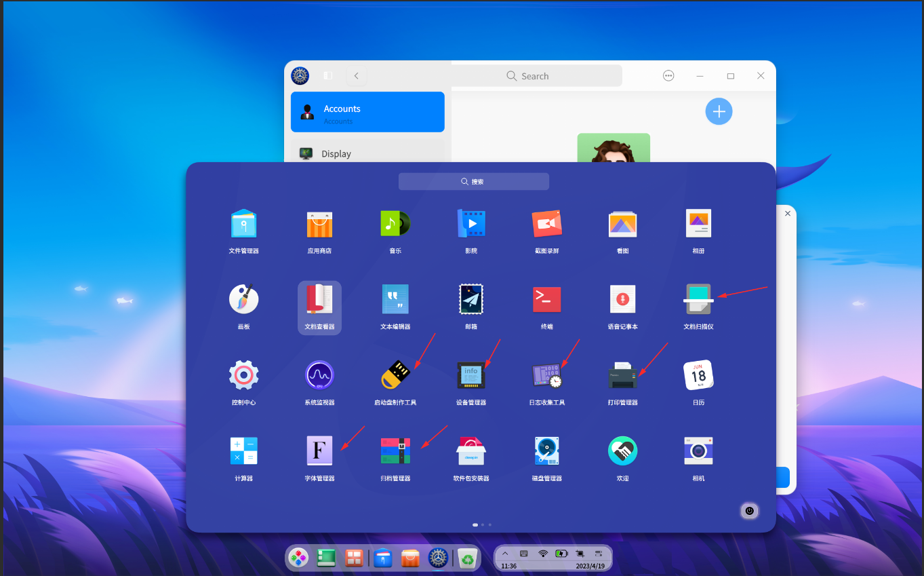Open the Font Manager
This screenshot has height=576, width=924.
[319, 450]
